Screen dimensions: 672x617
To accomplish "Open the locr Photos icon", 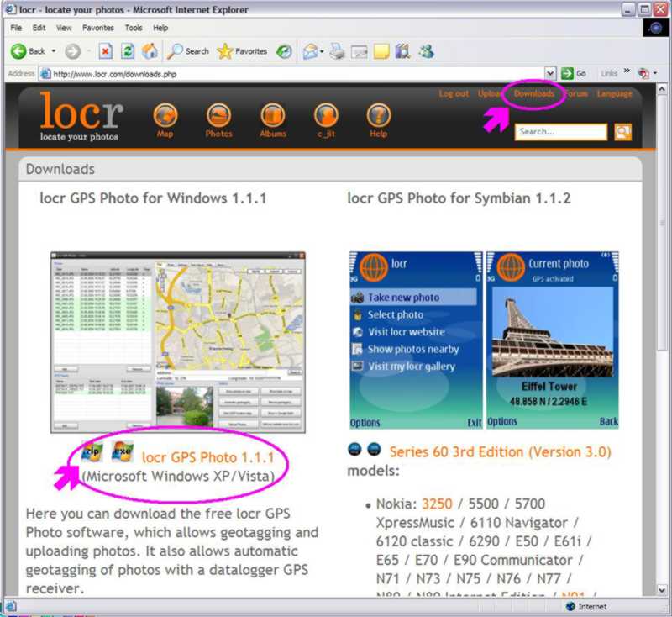I will point(218,115).
